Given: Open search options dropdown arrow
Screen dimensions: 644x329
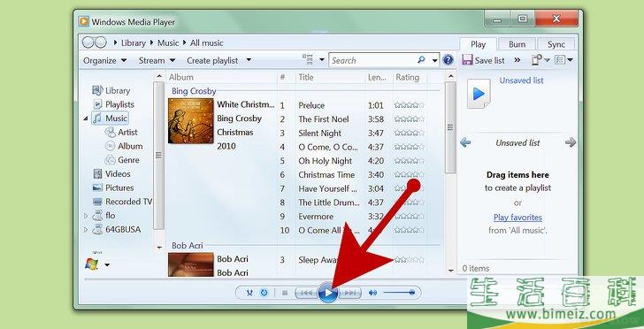Looking at the screenshot, I should (x=434, y=61).
